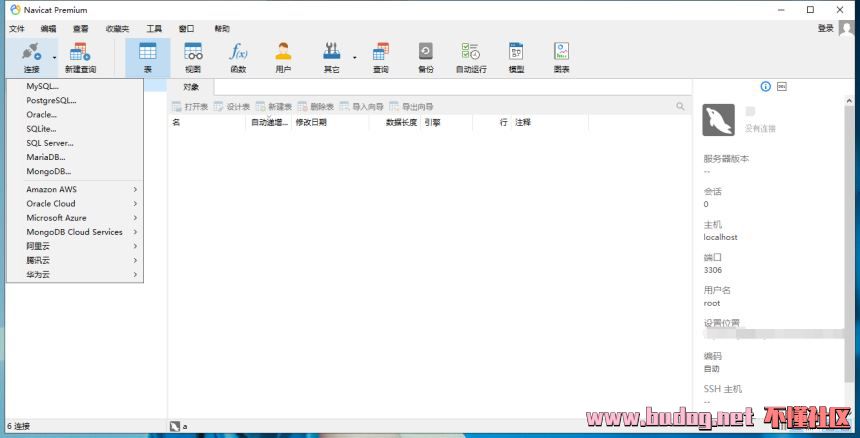860x438 pixels.
Task: Click the 6 连接 status bar text
Action: coord(19,426)
